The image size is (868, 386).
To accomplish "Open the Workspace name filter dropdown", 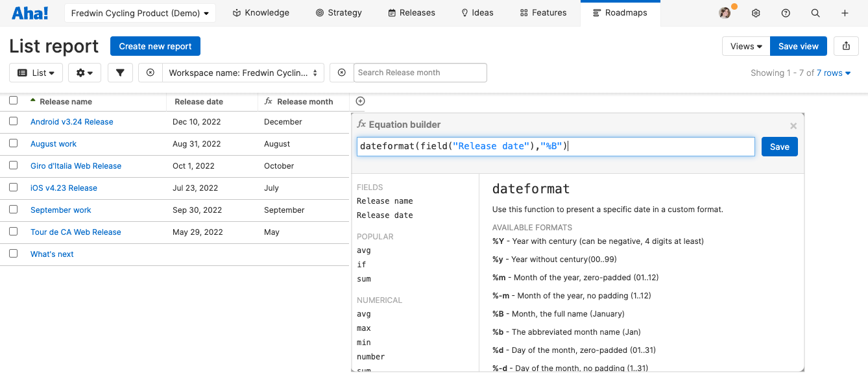I will pyautogui.click(x=243, y=73).
